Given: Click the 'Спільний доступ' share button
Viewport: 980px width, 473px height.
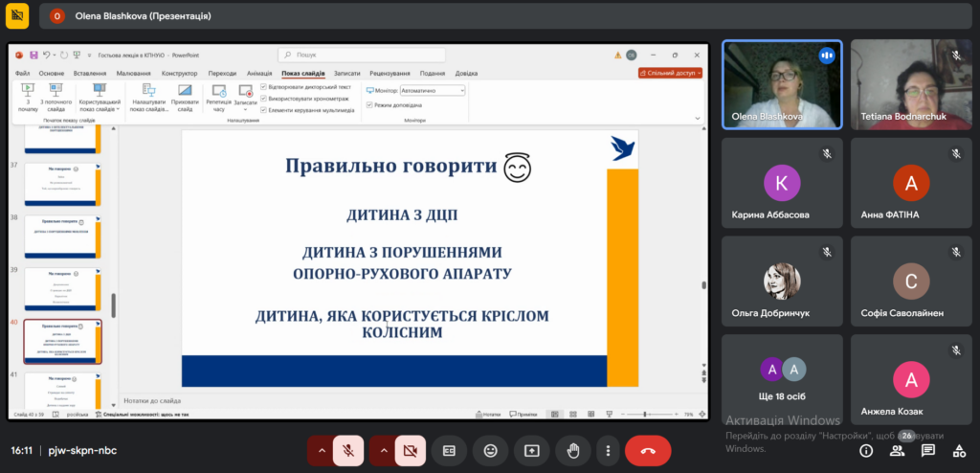Looking at the screenshot, I should pos(670,73).
